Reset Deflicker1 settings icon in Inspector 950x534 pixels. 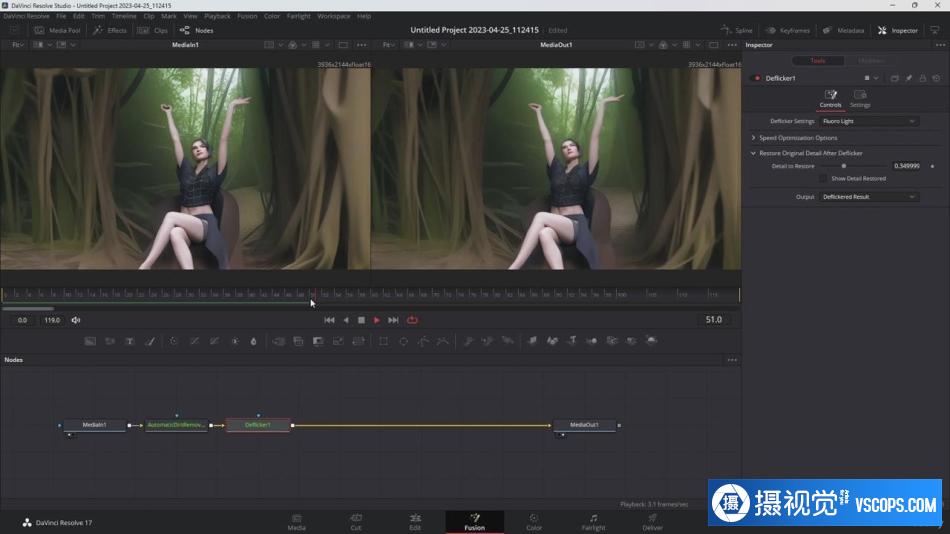pos(937,78)
